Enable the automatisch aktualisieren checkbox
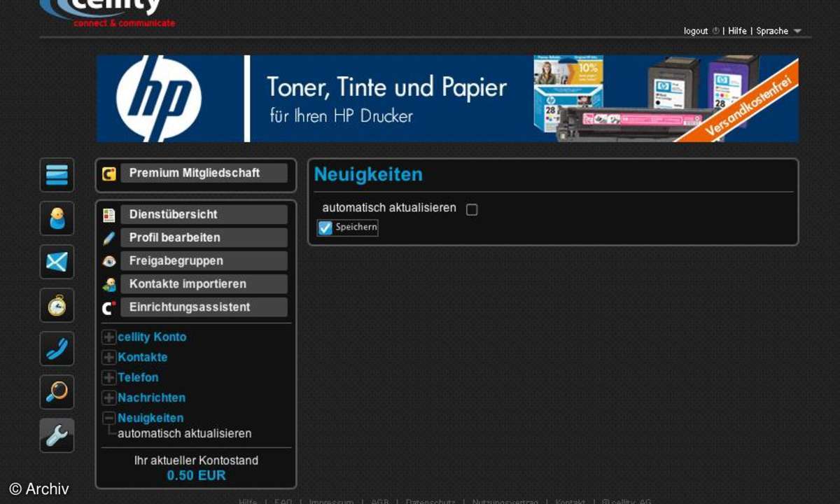 (x=472, y=209)
